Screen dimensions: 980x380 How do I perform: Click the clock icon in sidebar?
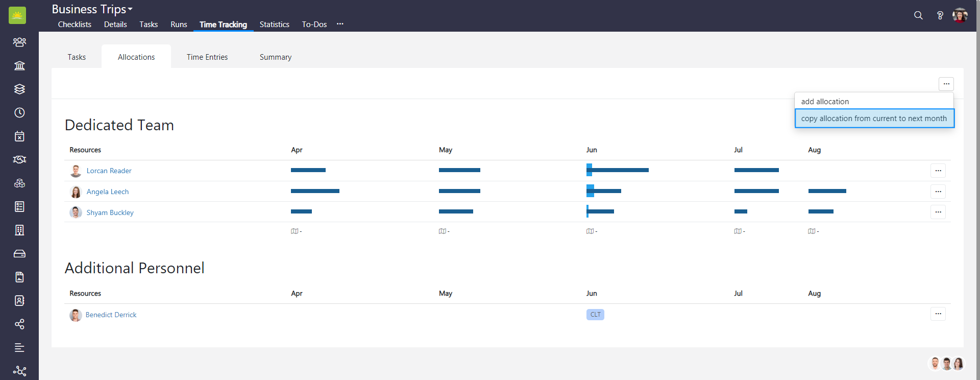click(19, 112)
